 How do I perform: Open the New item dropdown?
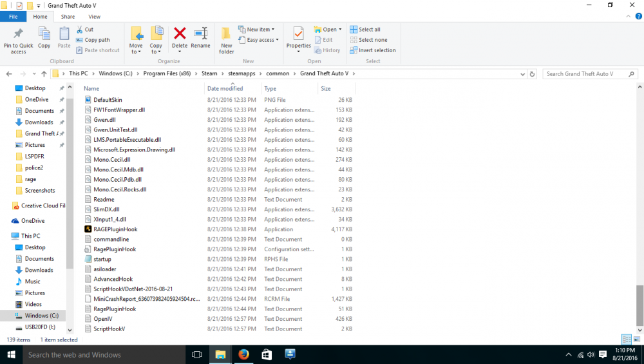[x=256, y=30]
